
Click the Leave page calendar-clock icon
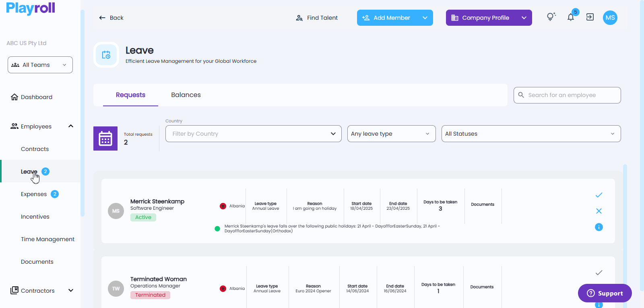pyautogui.click(x=106, y=55)
